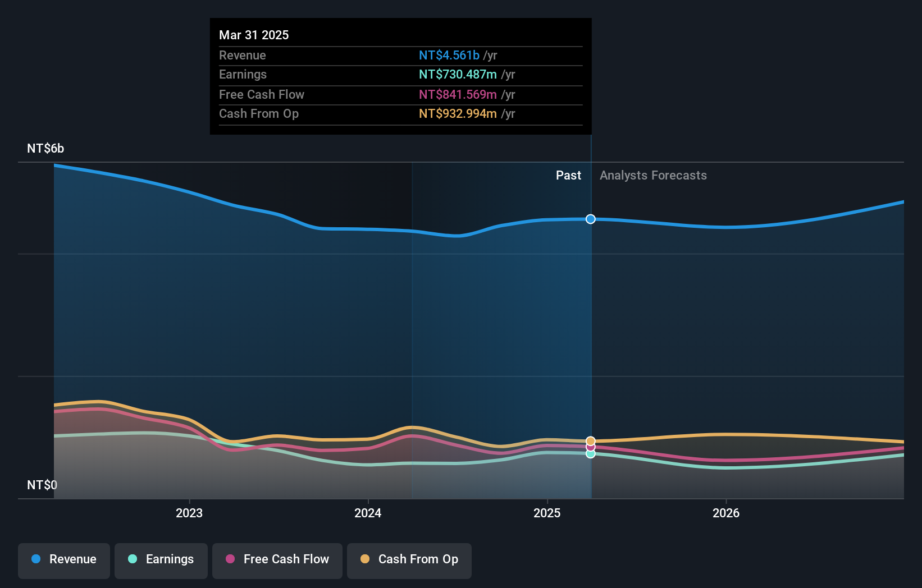922x588 pixels.
Task: Click the Past section label
Action: 568,175
